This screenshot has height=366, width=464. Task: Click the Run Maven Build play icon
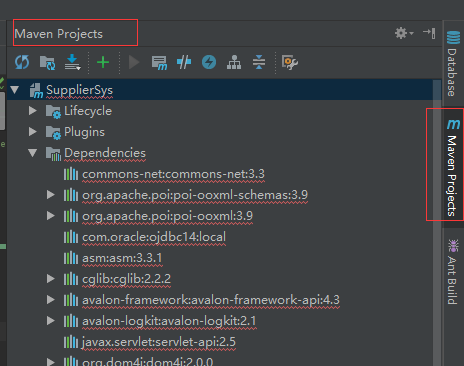134,62
